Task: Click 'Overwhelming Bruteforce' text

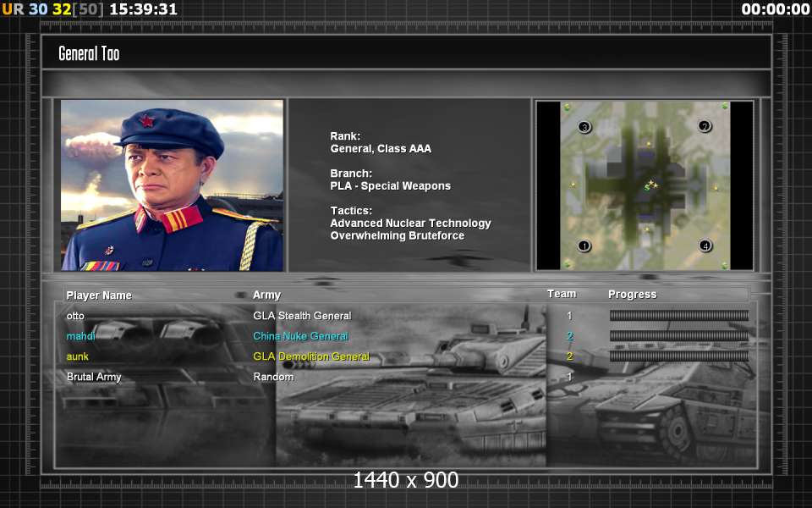Action: tap(398, 236)
